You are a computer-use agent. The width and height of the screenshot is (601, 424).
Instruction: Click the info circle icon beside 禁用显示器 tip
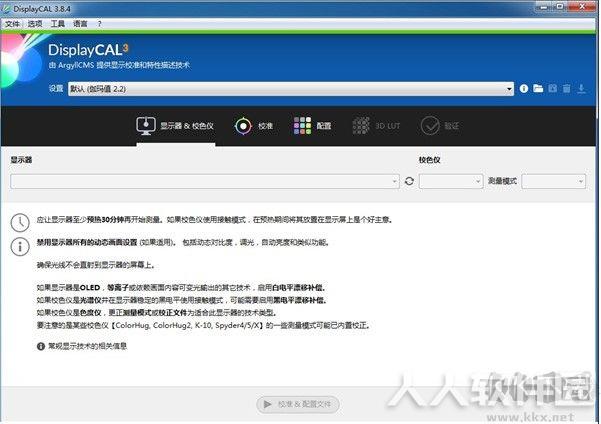tap(20, 247)
